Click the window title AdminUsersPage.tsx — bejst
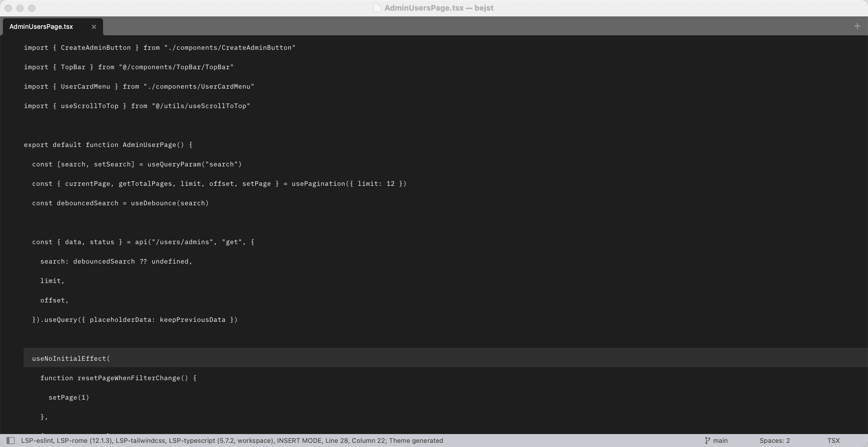Screen dimensions: 868x447 pos(439,8)
